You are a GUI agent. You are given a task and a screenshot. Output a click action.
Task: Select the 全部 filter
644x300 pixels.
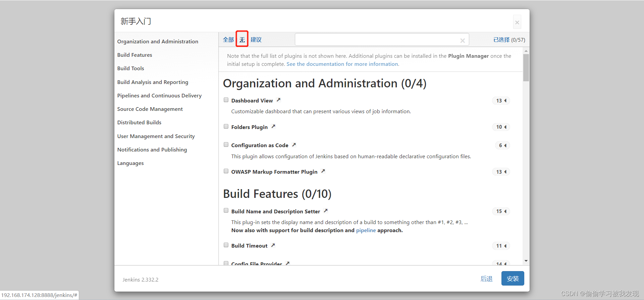pyautogui.click(x=228, y=40)
